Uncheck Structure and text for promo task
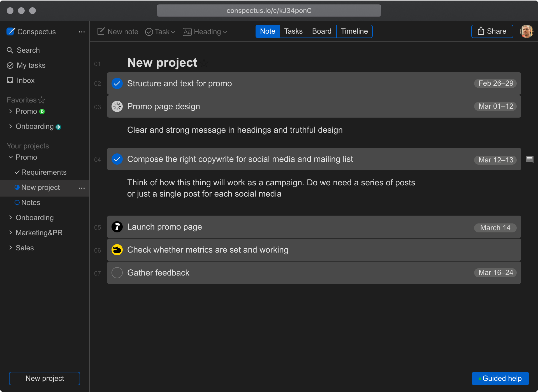 coord(117,83)
